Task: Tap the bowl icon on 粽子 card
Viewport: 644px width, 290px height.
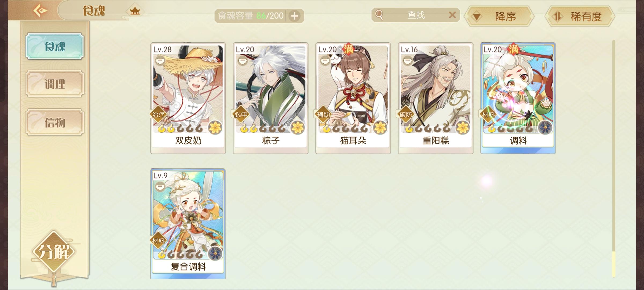Action: (243, 61)
